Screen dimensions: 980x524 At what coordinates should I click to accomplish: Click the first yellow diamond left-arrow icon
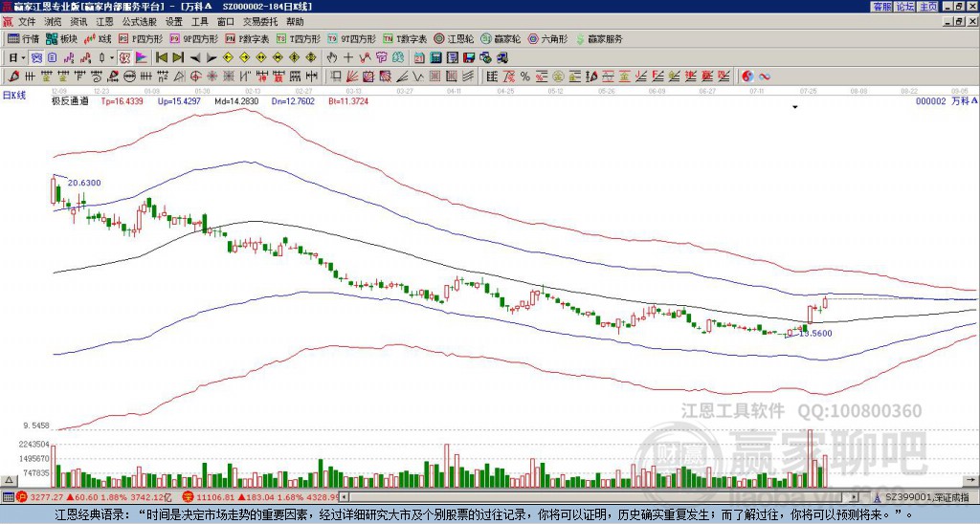point(228,58)
